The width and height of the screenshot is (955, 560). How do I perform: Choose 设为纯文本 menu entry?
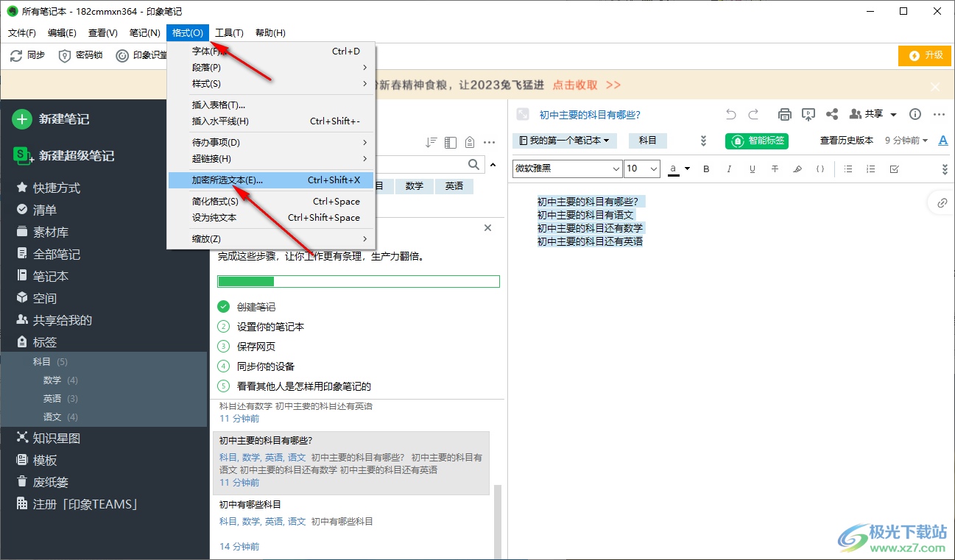[x=271, y=218]
